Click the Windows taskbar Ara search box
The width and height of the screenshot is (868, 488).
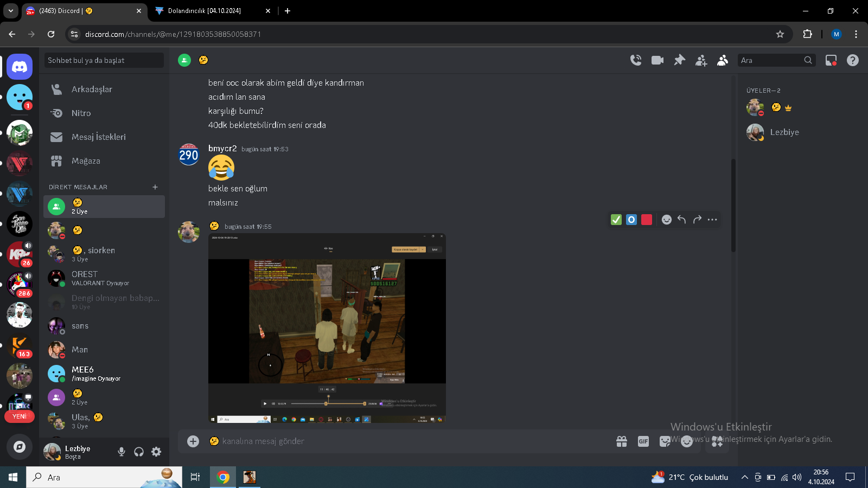click(x=104, y=477)
